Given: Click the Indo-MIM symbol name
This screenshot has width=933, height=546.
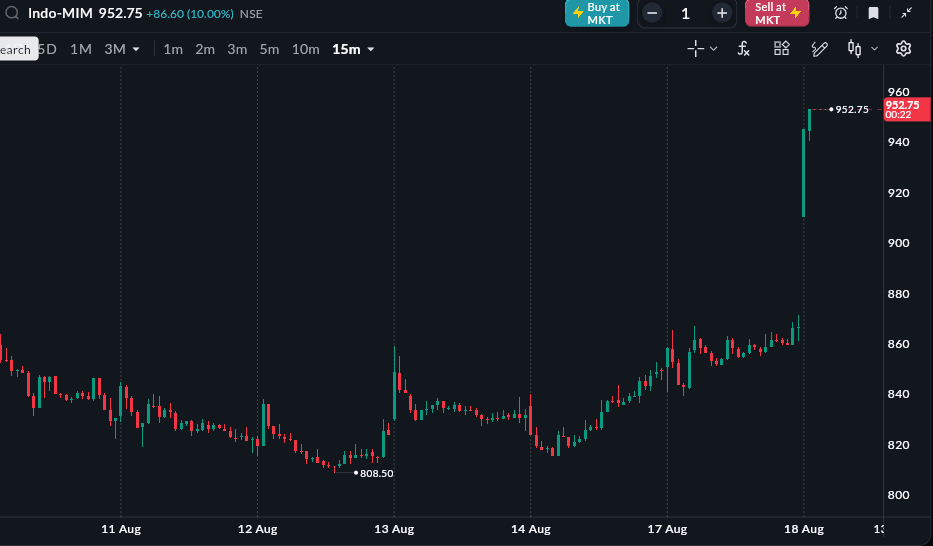Looking at the screenshot, I should [x=60, y=13].
